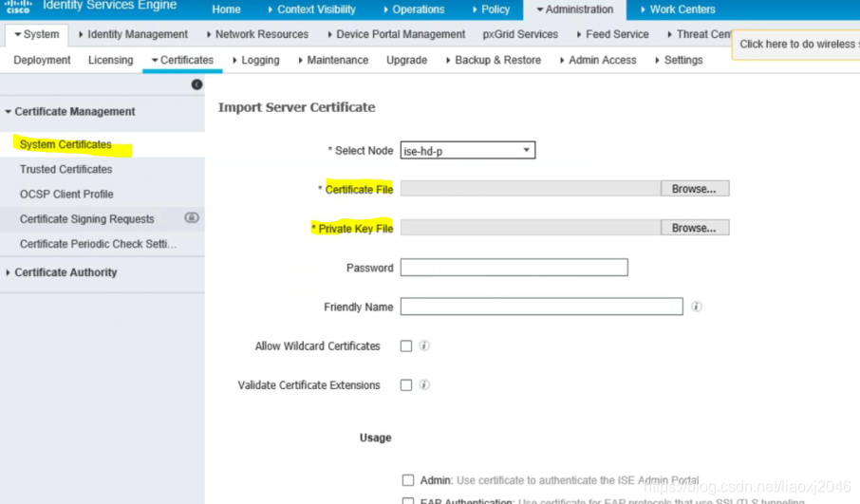The width and height of the screenshot is (860, 504).
Task: Click badge icon beside Certificate Signing Requests
Action: [x=192, y=217]
